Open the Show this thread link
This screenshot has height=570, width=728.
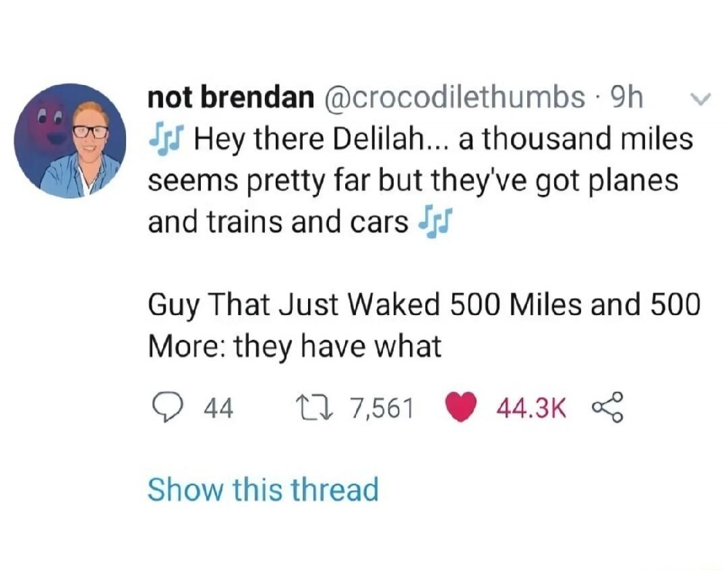262,489
